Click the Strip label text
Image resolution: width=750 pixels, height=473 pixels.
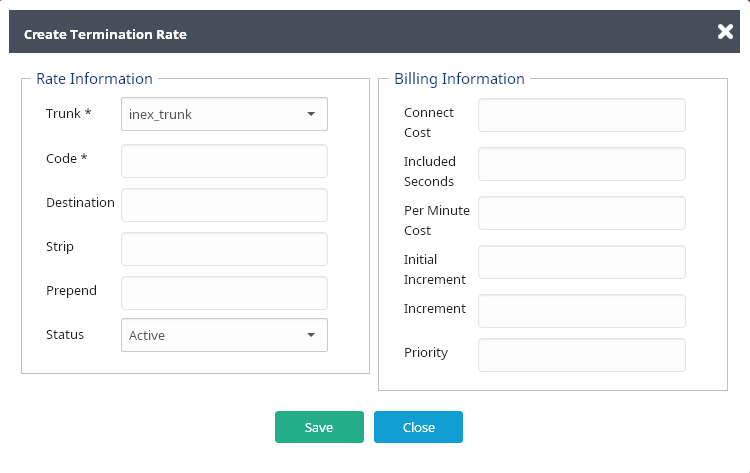pos(60,247)
